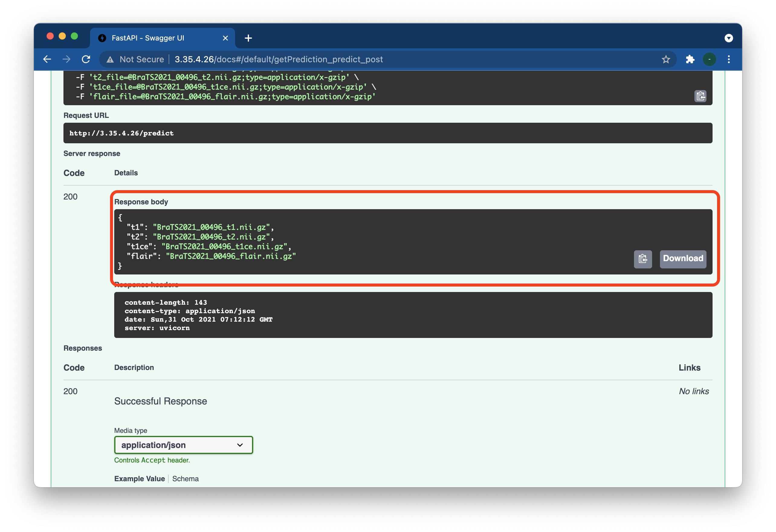Open the Chrome three-dot menu
Viewport: 776px width, 532px height.
pyautogui.click(x=729, y=60)
